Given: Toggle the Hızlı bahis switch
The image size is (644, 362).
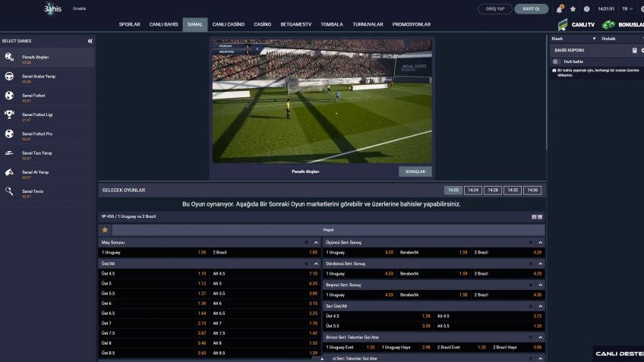Looking at the screenshot, I should coord(557,61).
